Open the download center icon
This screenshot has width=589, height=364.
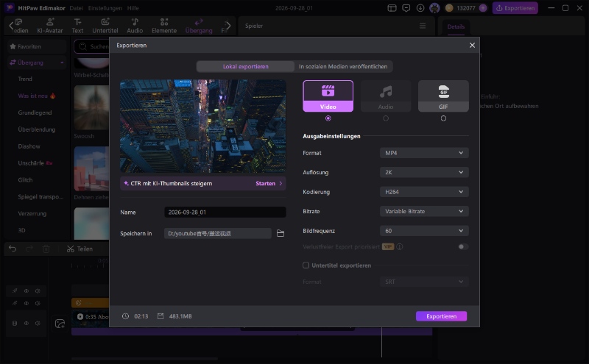420,8
